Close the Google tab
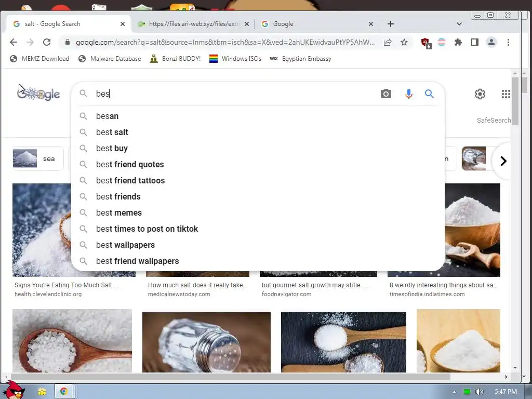 tap(371, 24)
